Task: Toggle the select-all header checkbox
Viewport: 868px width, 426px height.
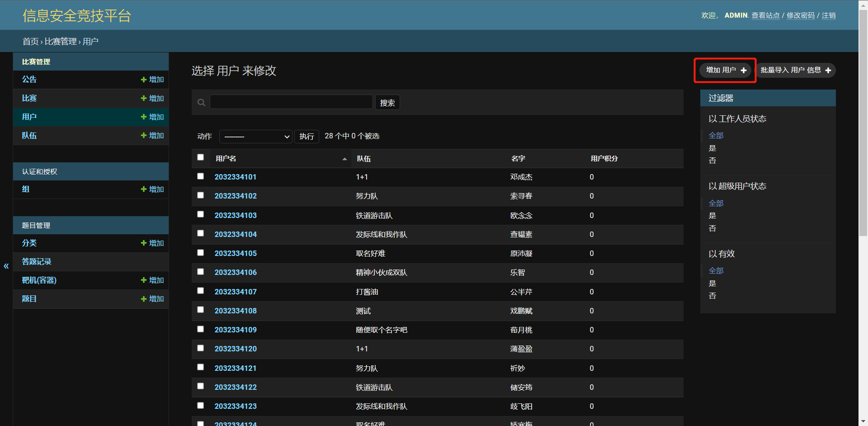Action: (x=200, y=157)
